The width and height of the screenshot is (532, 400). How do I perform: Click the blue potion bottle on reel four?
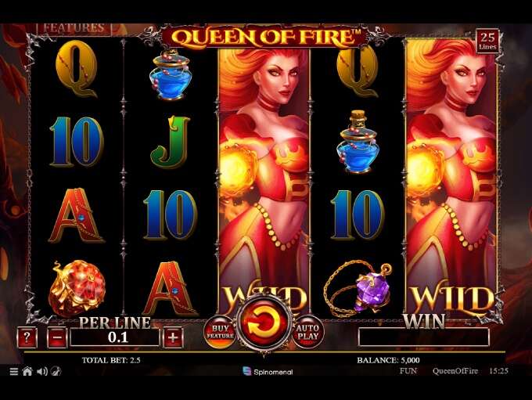tap(358, 141)
